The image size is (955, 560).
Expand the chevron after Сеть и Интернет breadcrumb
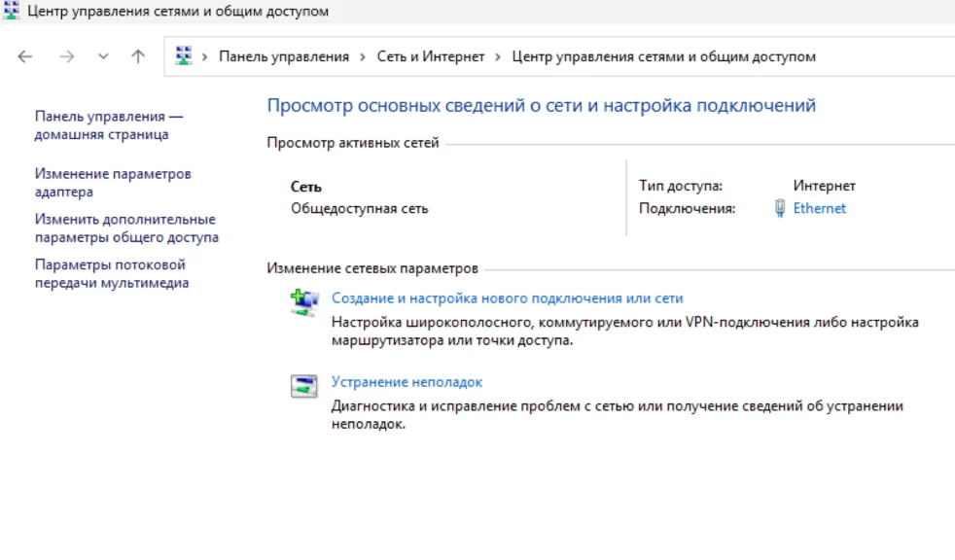498,56
